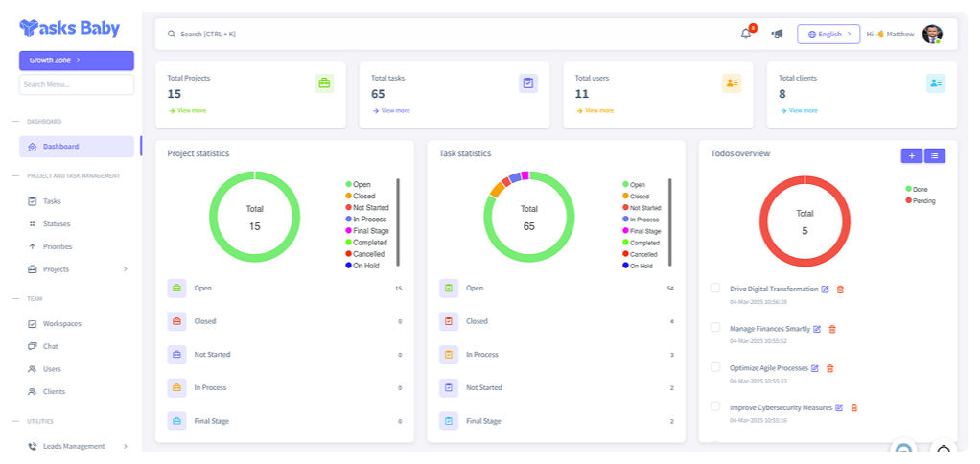Expand the Leads Management submenu
The image size is (980, 464).
point(125,446)
